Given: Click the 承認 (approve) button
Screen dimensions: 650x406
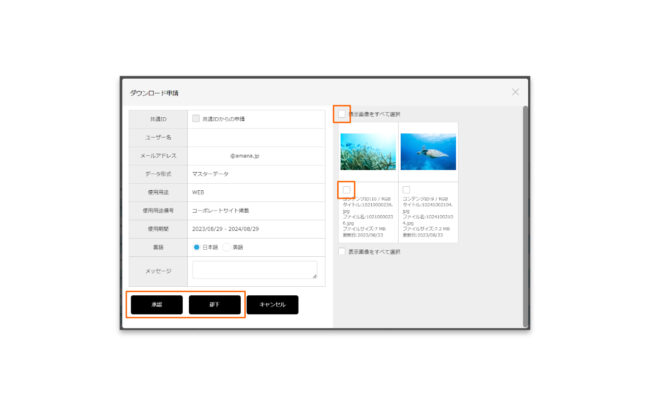Looking at the screenshot, I should [156, 304].
